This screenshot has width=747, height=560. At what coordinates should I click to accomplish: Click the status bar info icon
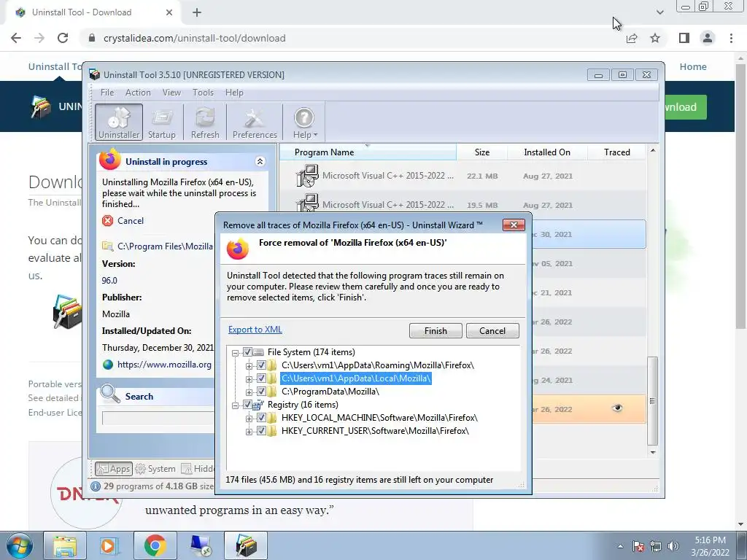click(96, 486)
